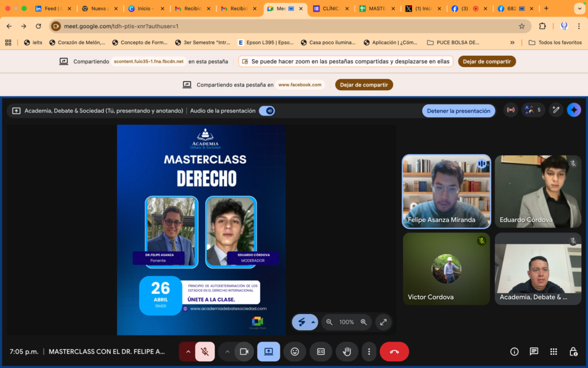Unmute the microphone in the call bar
Viewport: 588px width, 368px height.
pyautogui.click(x=205, y=351)
